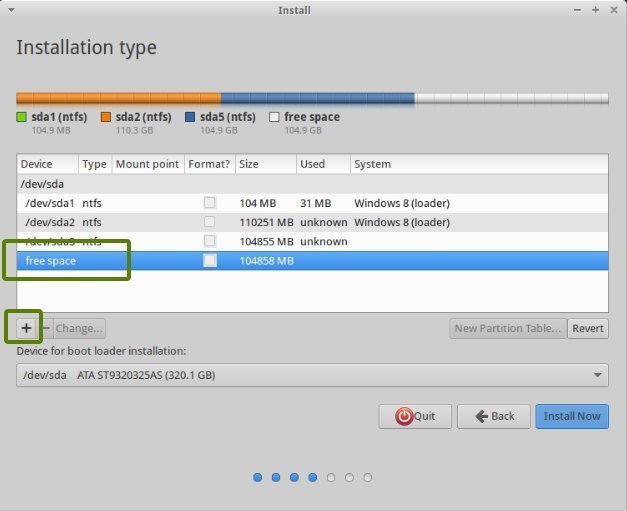Revert partition changes
This screenshot has height=511, width=627.
[588, 328]
